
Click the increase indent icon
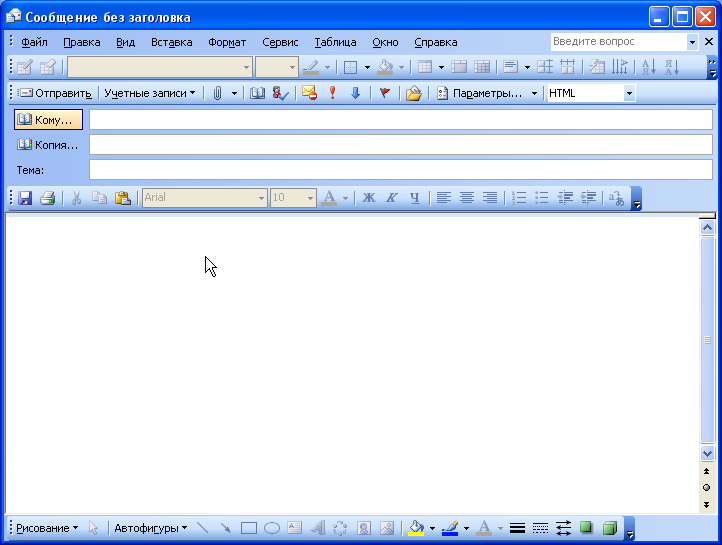click(588, 198)
